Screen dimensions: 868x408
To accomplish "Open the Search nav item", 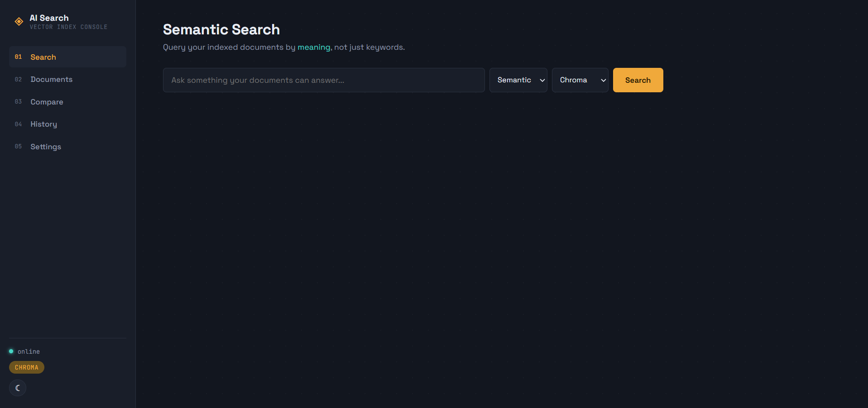I will (67, 57).
